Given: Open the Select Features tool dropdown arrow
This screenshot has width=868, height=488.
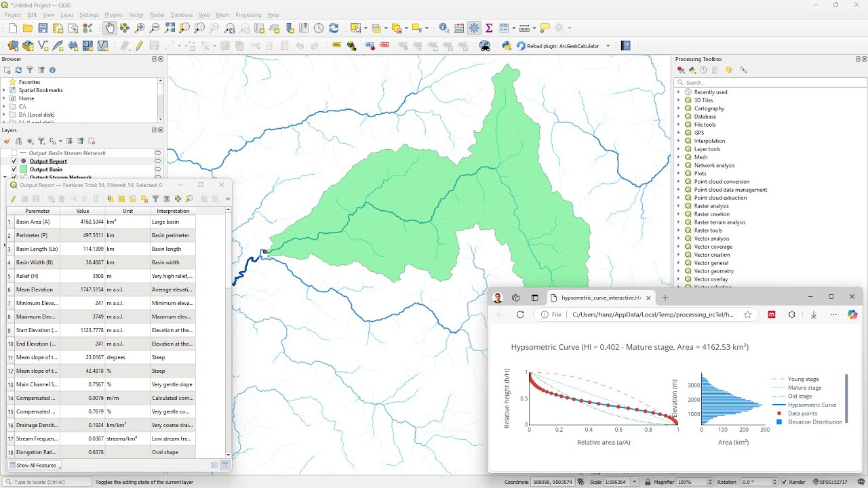Looking at the screenshot, I should click(366, 28).
